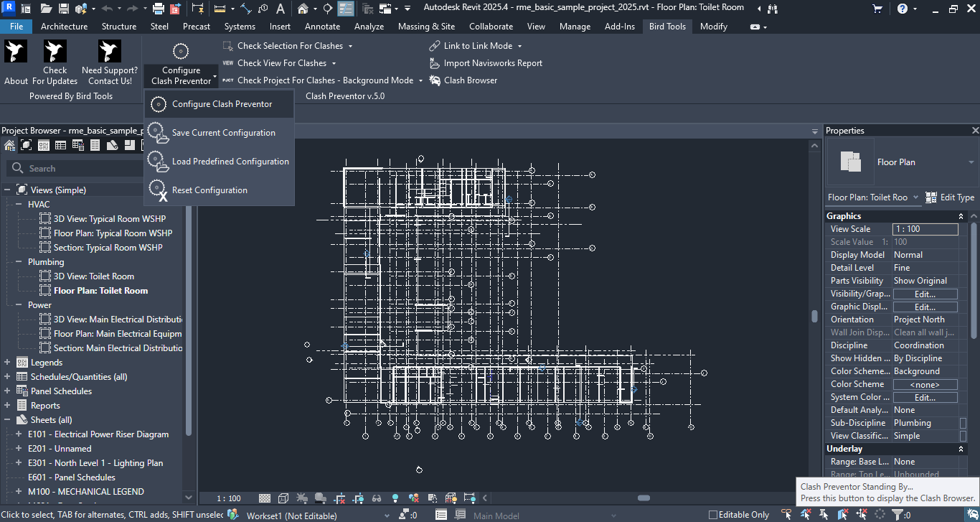Toggle the Sub-Discipline parameter checkbox
Image resolution: width=980 pixels, height=522 pixels.
(963, 424)
